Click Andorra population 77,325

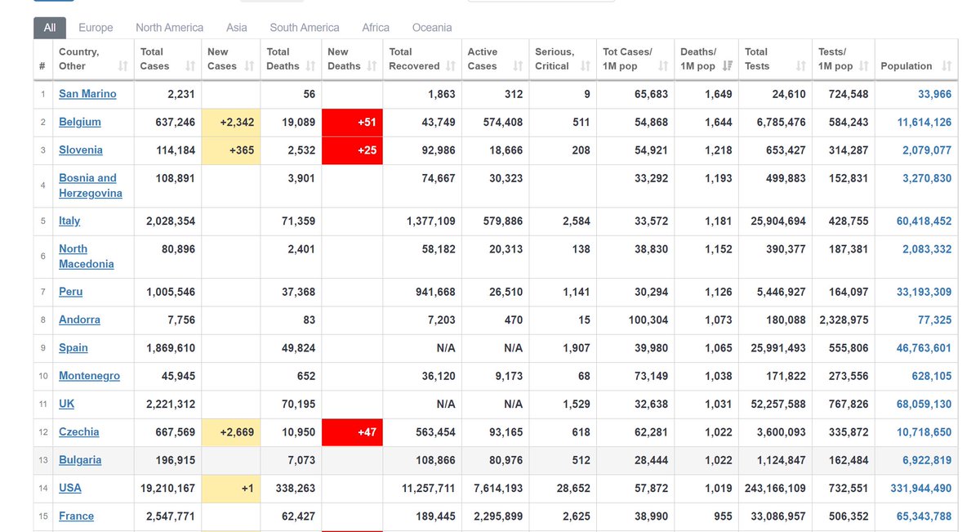(x=934, y=320)
